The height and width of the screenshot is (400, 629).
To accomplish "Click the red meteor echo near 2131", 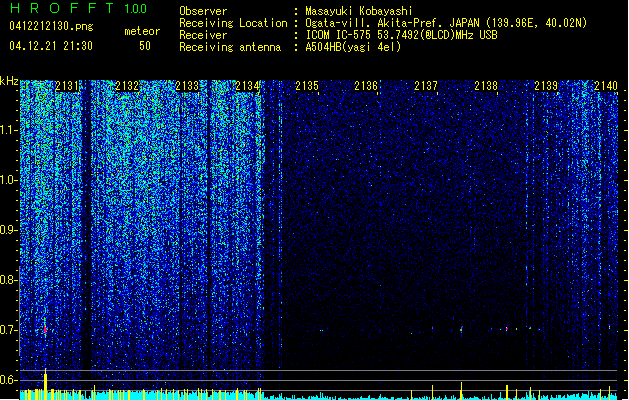I will (45, 329).
